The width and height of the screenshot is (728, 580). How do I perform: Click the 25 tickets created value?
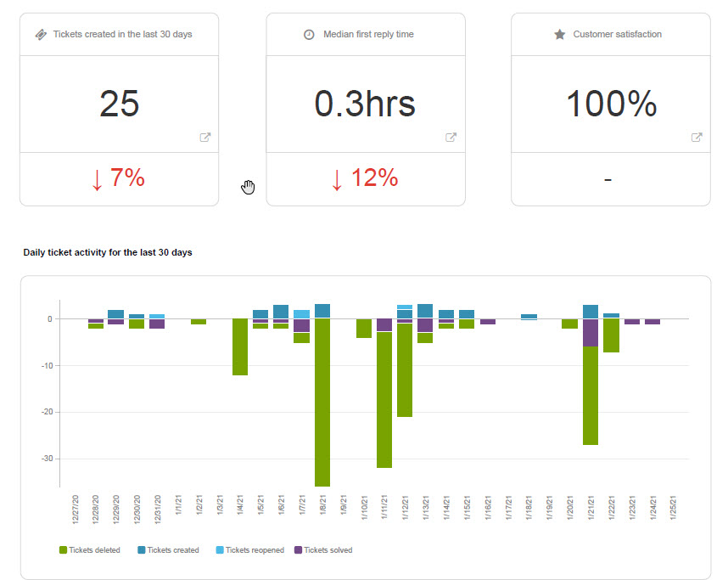coord(119,104)
